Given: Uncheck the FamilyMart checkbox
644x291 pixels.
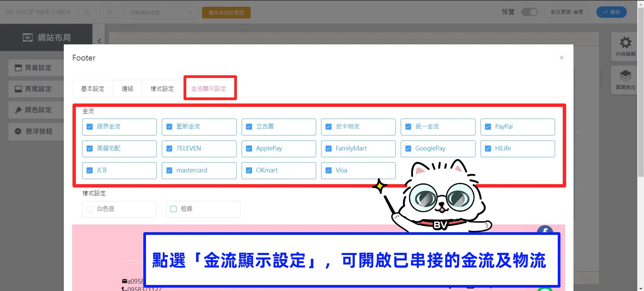Looking at the screenshot, I should click(329, 149).
